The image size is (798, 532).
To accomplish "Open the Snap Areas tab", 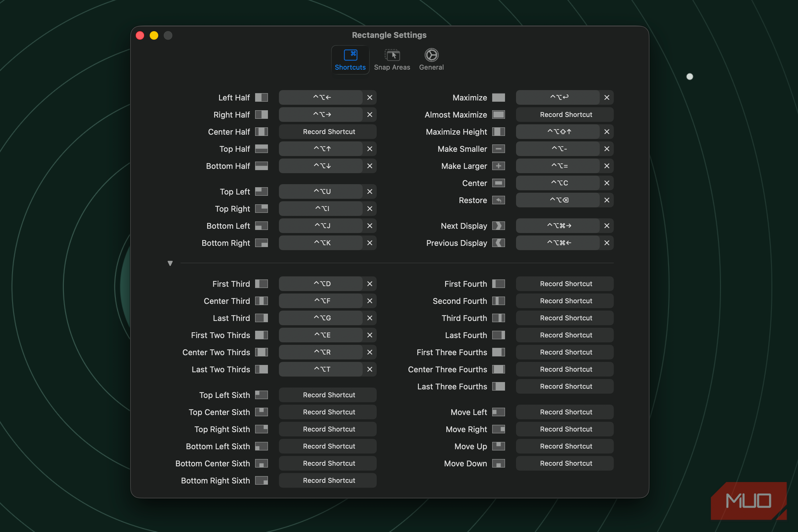I will coord(392,60).
